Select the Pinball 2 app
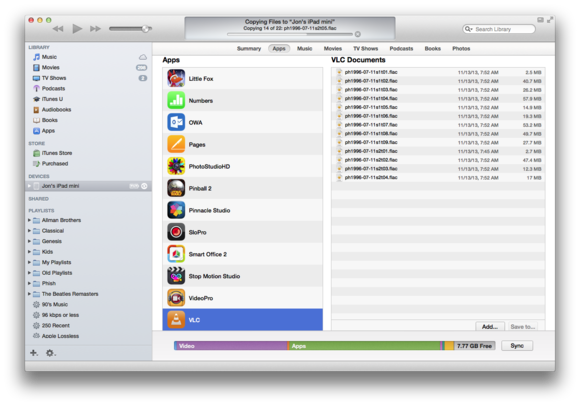This screenshot has width=580, height=406. 242,188
